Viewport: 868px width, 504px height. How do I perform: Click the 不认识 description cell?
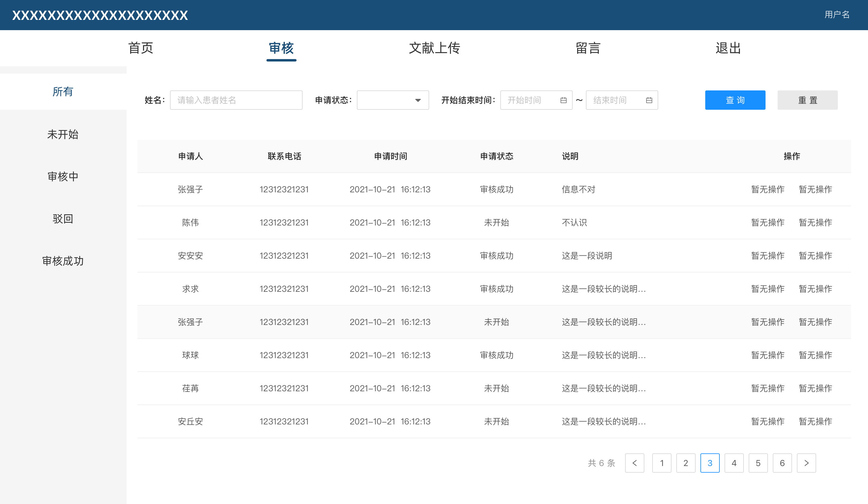tap(574, 222)
